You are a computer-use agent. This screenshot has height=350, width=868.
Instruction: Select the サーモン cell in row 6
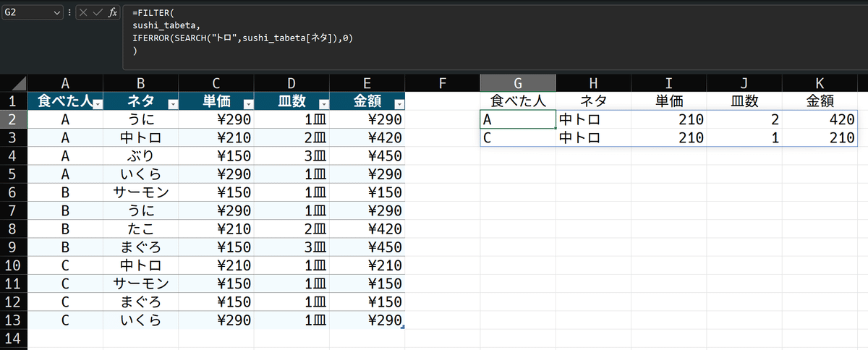coord(141,192)
